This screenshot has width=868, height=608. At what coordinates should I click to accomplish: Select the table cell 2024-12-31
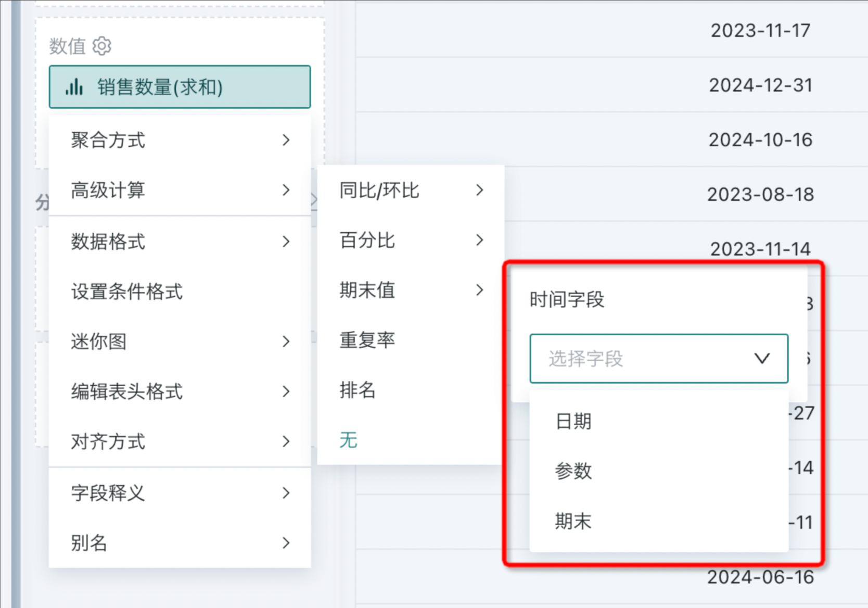pos(760,85)
